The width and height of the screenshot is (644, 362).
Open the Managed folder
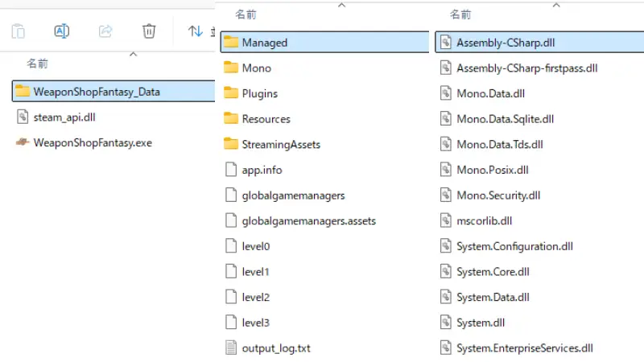[x=264, y=43]
